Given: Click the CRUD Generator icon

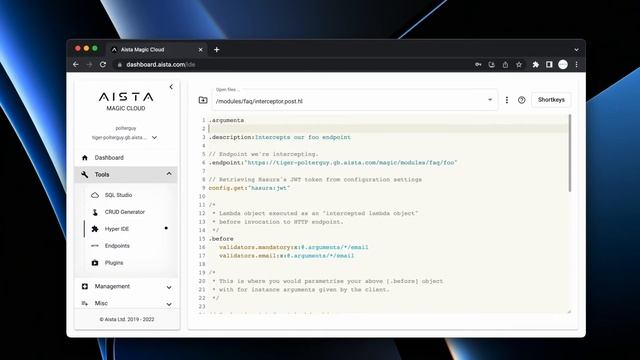Looking at the screenshot, I should 95,212.
